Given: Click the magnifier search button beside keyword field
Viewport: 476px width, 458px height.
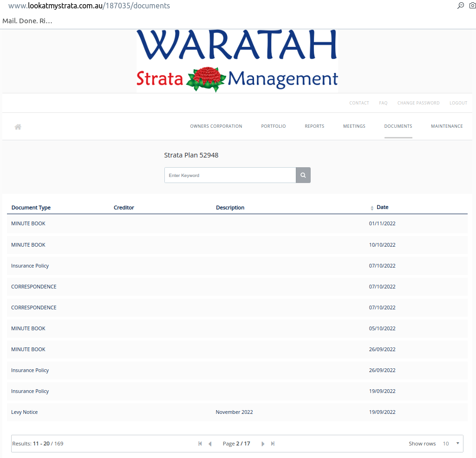Looking at the screenshot, I should pos(303,175).
